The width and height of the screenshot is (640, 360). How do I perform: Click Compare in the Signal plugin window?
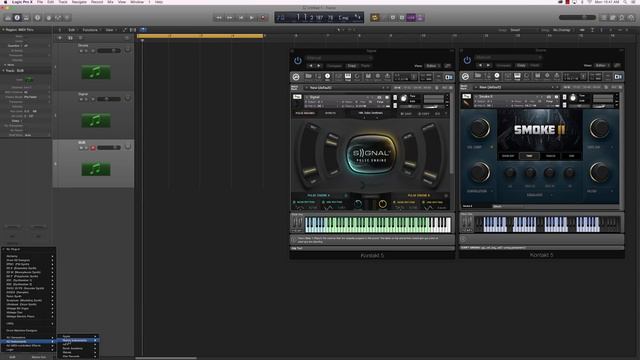334,66
